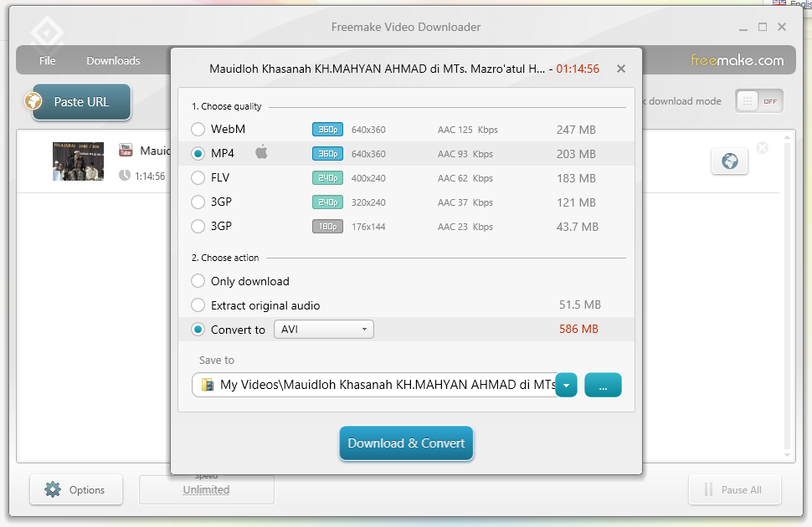812x527 pixels.
Task: Click the film folder icon in path field
Action: click(x=207, y=385)
